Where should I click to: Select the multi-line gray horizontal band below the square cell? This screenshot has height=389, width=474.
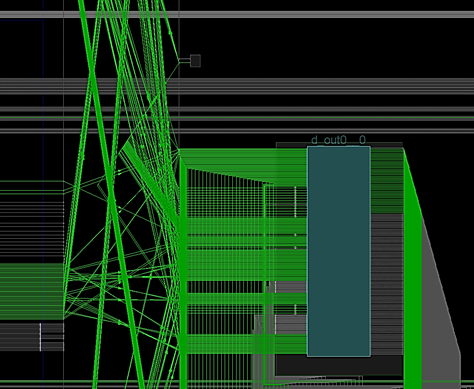[x=237, y=86]
